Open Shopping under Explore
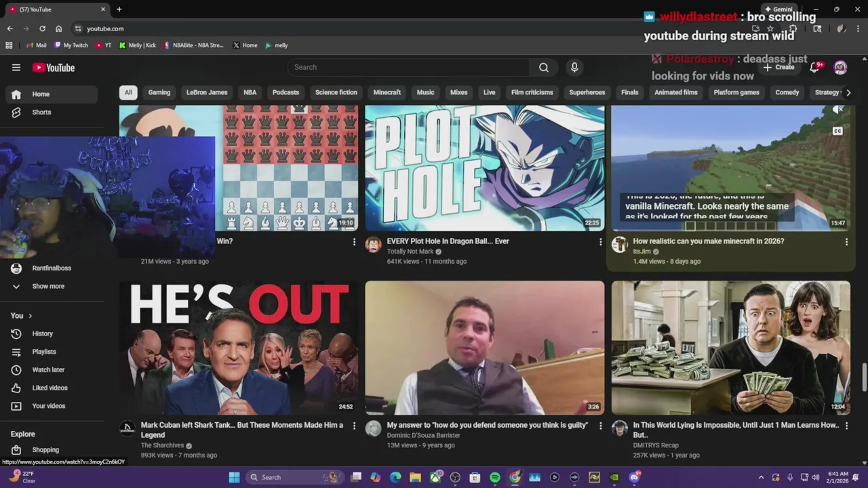The width and height of the screenshot is (868, 488). [52, 450]
